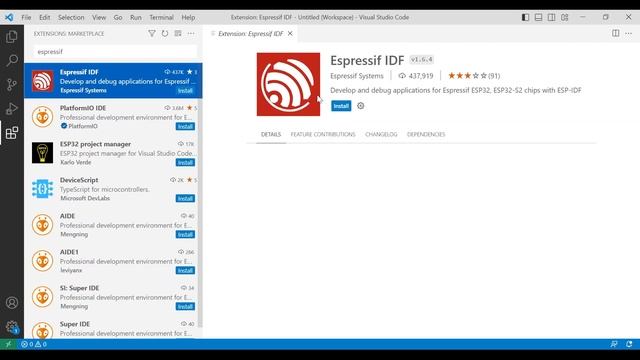
Task: Show errors and warnings count
Action: 34,344
